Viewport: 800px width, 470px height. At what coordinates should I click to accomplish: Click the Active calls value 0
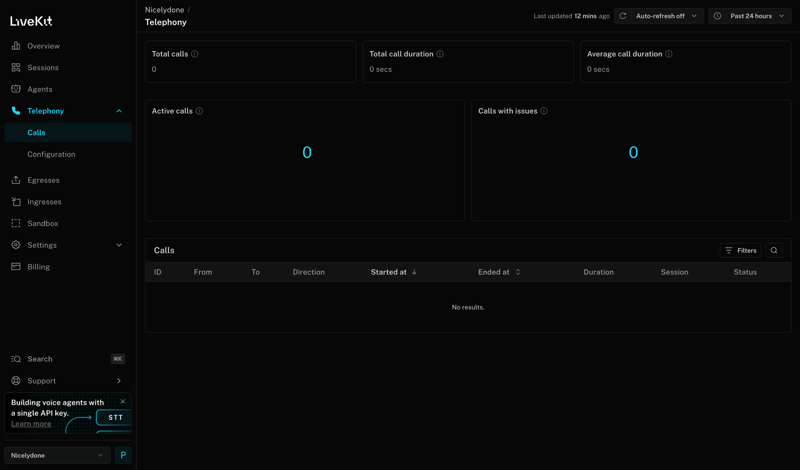click(307, 153)
